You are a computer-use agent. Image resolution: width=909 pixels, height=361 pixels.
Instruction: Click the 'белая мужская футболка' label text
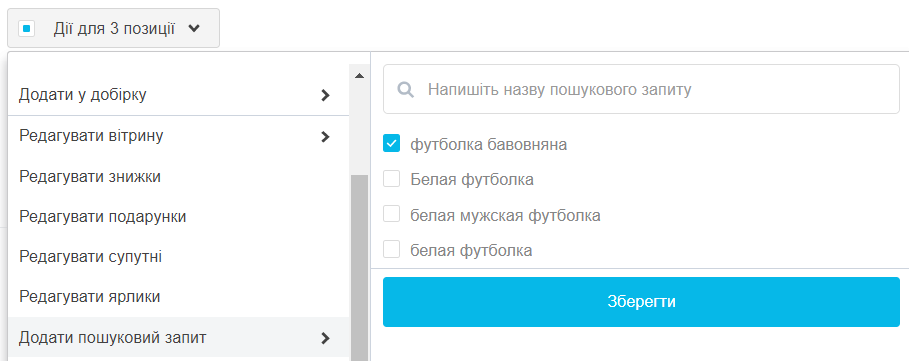tap(506, 216)
